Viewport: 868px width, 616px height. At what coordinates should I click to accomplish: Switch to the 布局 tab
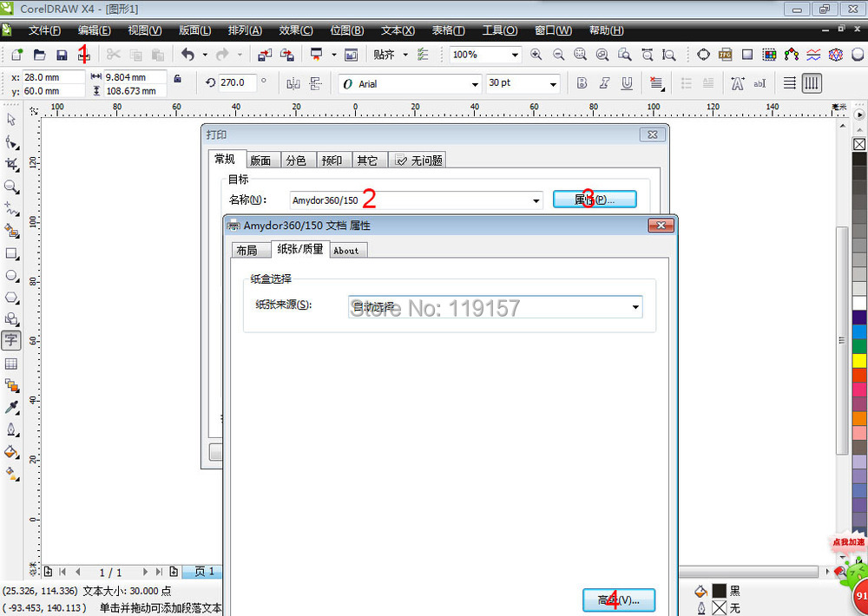click(247, 250)
